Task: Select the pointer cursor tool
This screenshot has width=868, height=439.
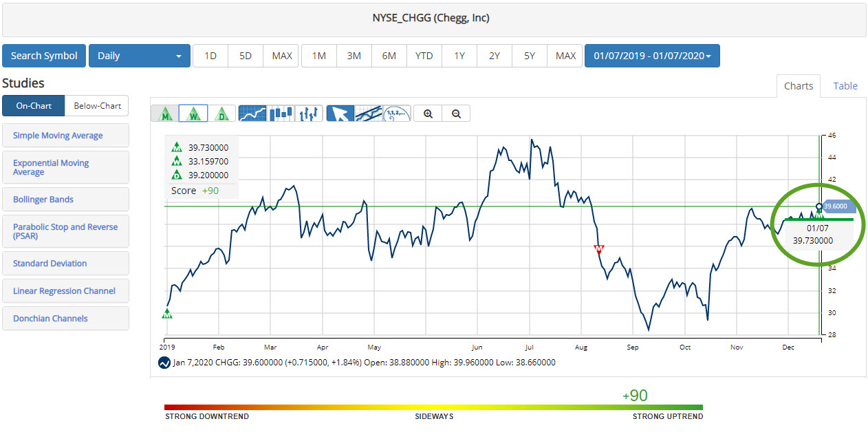Action: pos(340,114)
